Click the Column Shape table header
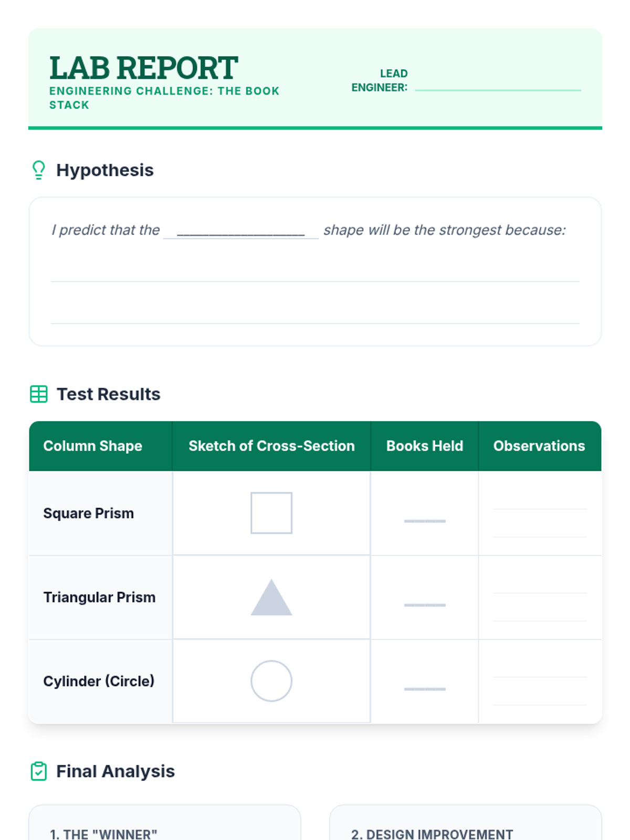This screenshot has width=630, height=840. point(93,446)
